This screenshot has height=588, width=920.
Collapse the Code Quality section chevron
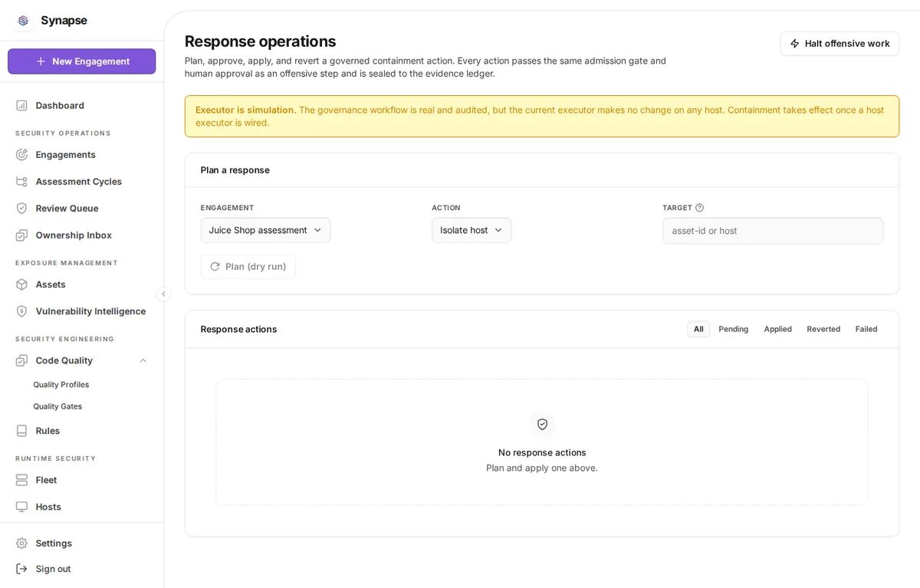[143, 360]
